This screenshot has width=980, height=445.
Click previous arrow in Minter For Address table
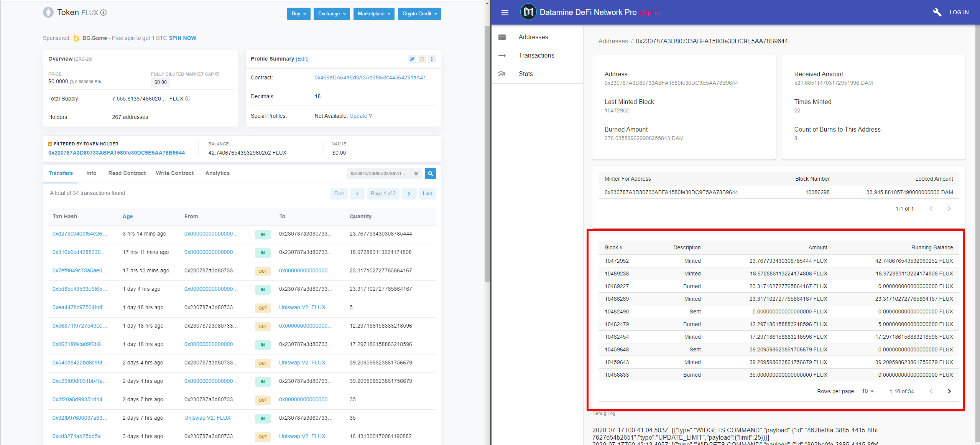pos(931,209)
